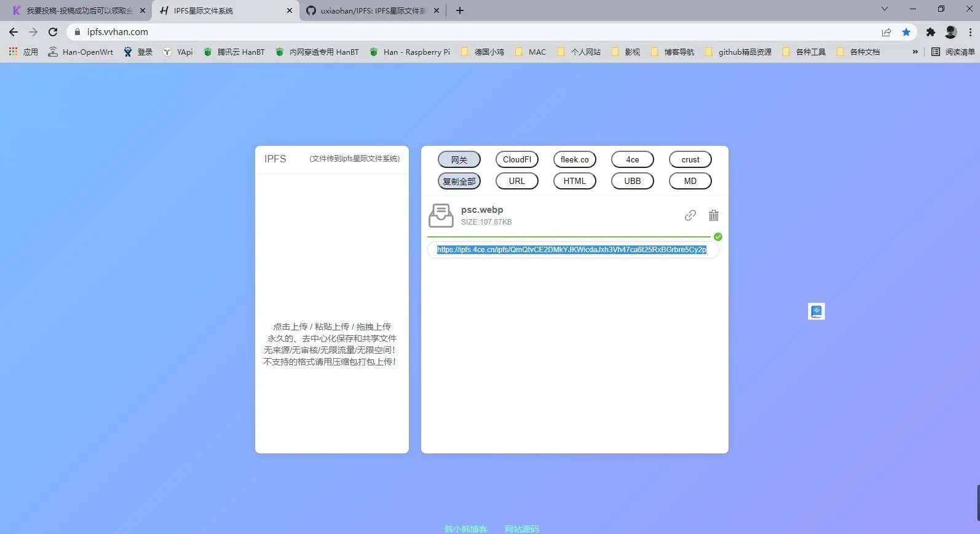Expand the hidden bookmarks overflow chevron
980x534 pixels.
[915, 52]
